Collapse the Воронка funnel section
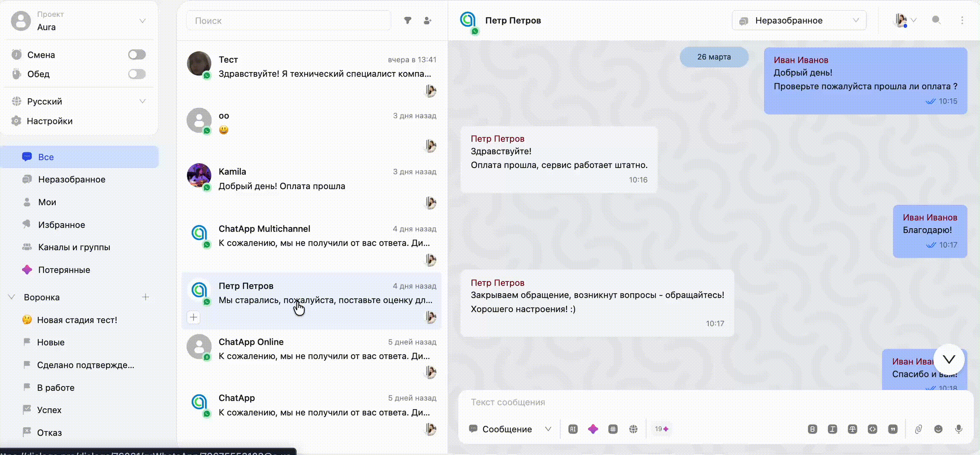980x455 pixels. (12, 297)
